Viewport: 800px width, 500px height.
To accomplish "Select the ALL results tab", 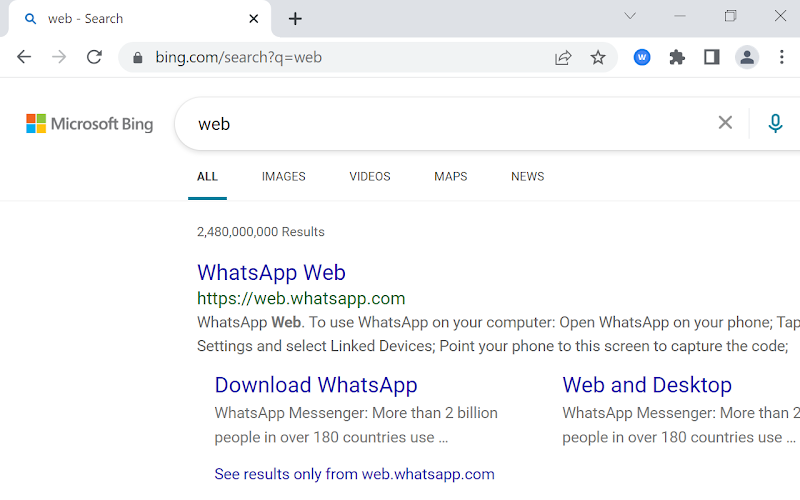I will tap(207, 177).
